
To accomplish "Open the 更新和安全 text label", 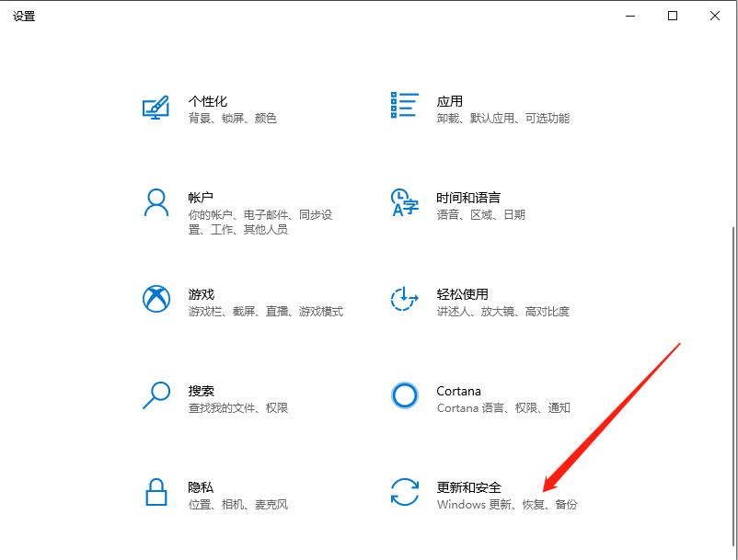I will (x=468, y=487).
